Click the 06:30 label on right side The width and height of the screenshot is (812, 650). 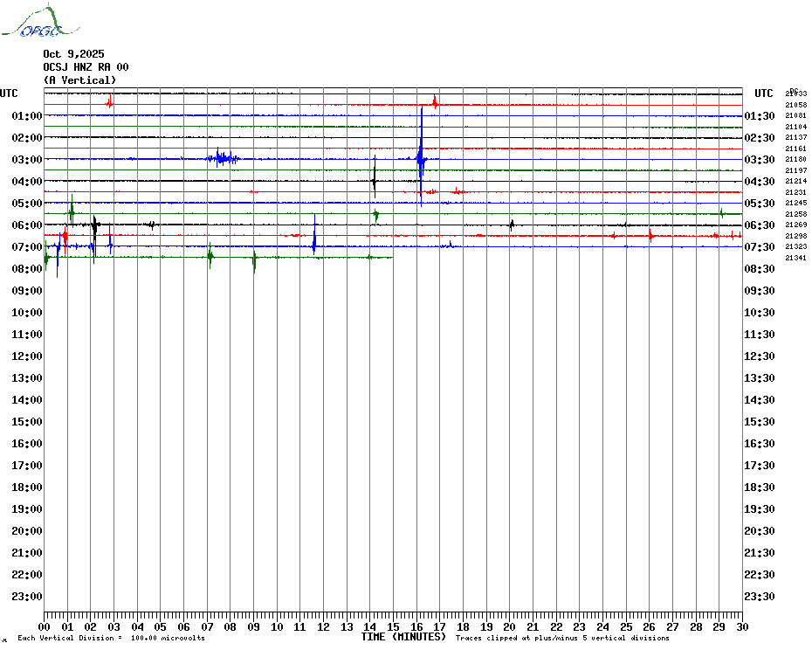click(x=760, y=225)
